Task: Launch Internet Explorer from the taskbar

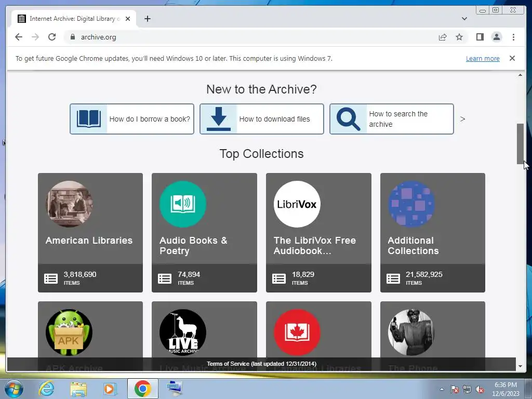Action: (46, 389)
